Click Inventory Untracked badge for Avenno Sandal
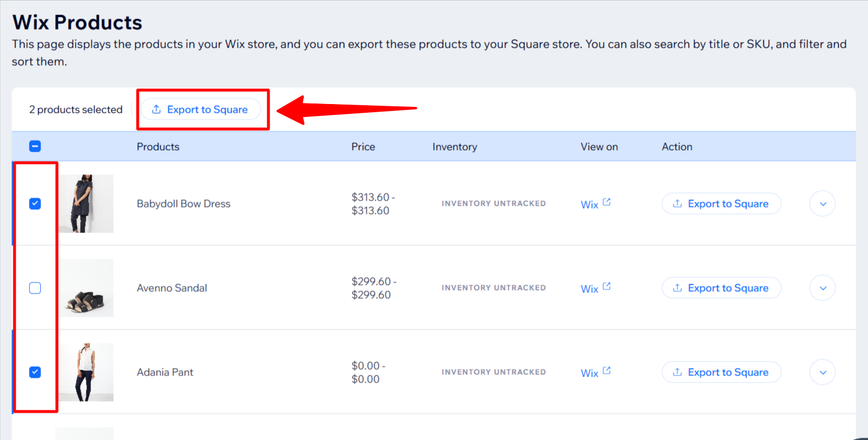 tap(494, 288)
